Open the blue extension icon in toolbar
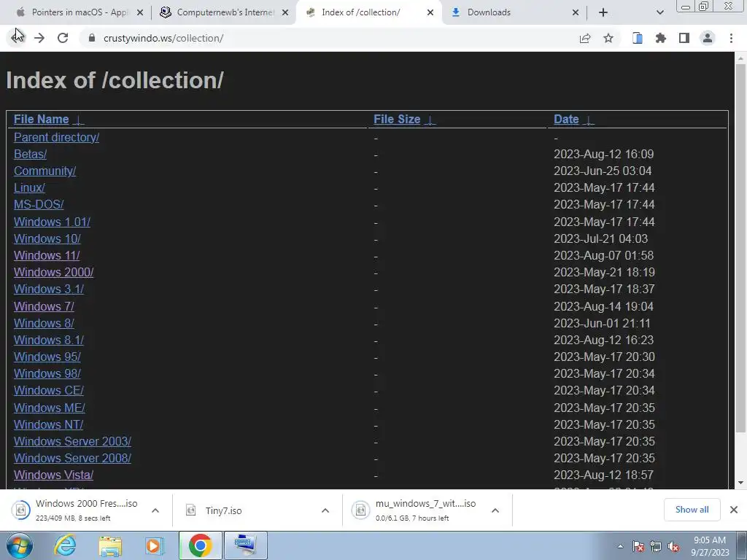This screenshot has width=747, height=560. click(x=638, y=38)
